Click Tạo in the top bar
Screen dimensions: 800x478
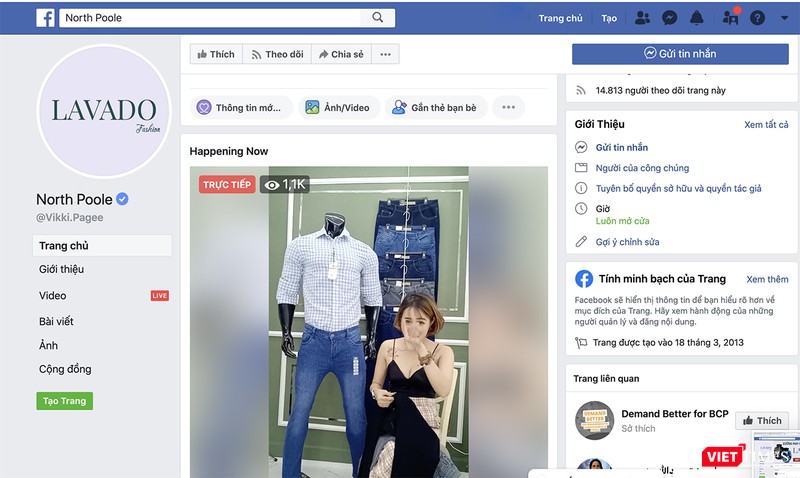tap(609, 18)
